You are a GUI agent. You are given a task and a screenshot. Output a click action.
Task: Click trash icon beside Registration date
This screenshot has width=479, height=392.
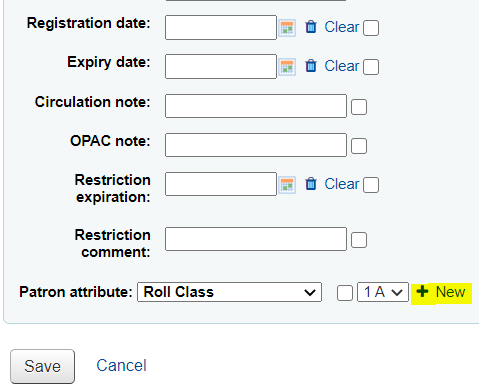(311, 27)
